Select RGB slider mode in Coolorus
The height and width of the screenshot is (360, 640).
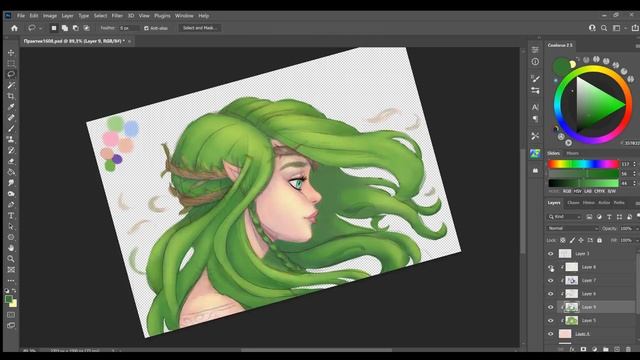point(567,191)
